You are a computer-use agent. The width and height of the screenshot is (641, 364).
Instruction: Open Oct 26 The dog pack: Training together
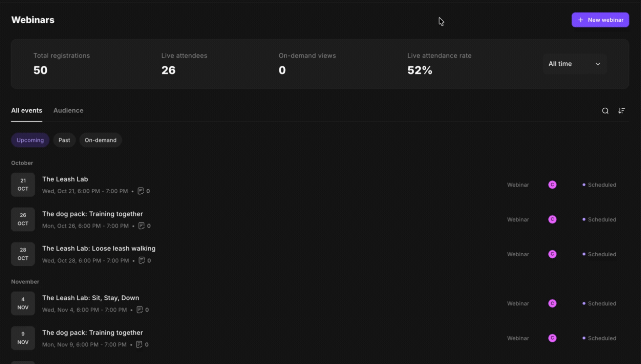92,214
